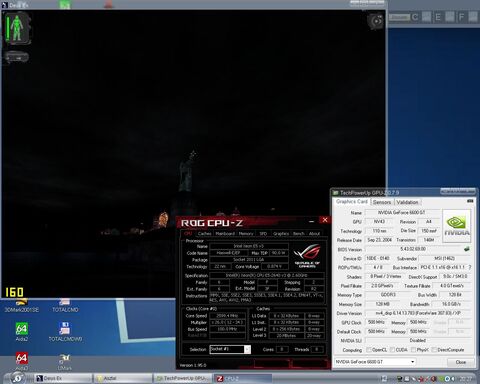Viewport: 480px width, 384px height.
Task: Click the weapon slot icon below health indicator
Action: [17, 57]
